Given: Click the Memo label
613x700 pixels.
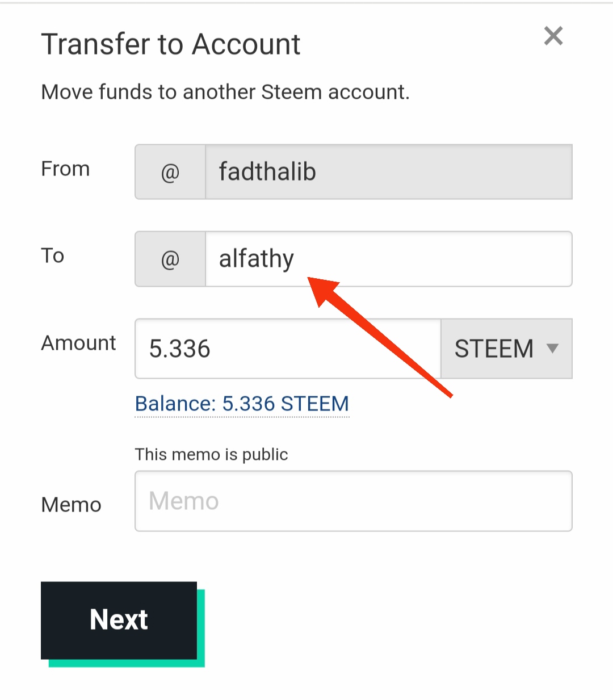Looking at the screenshot, I should click(x=71, y=505).
